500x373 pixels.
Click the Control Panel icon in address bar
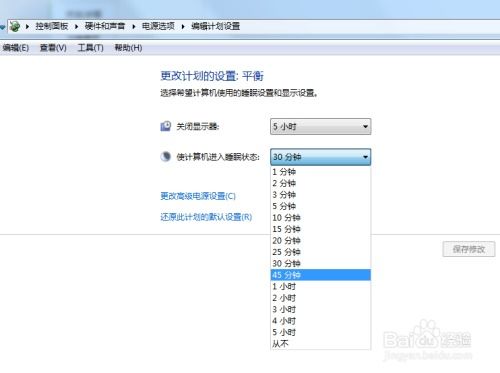tap(15, 26)
